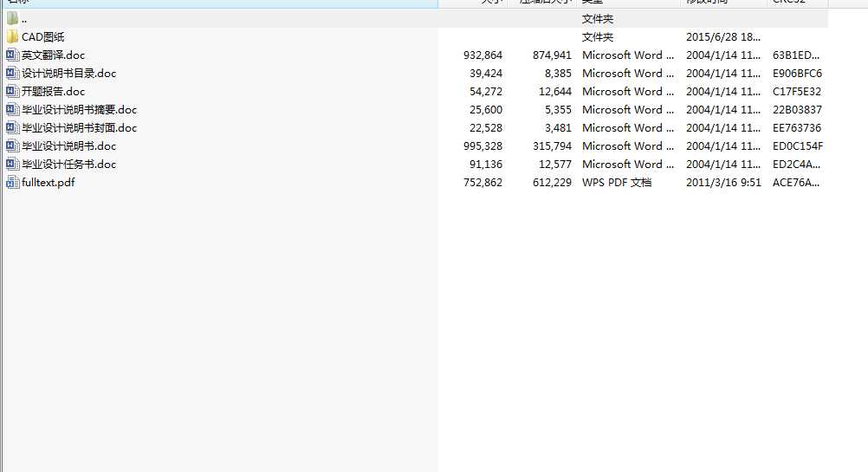Click the size value 752,862
This screenshot has height=472, width=868.
483,183
